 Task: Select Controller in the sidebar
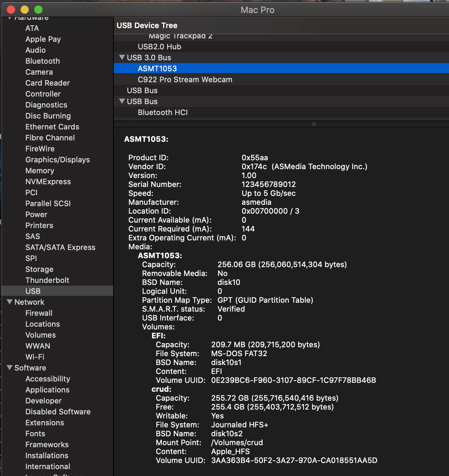43,94
